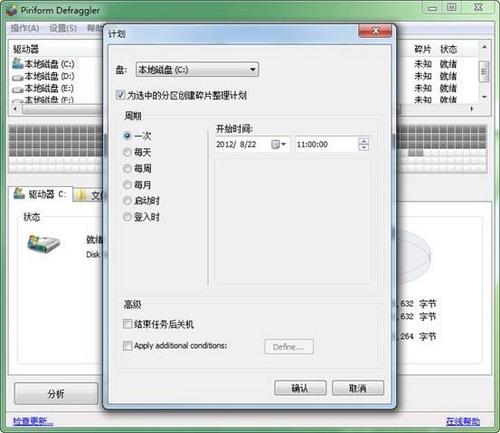
Task: Click the folder icon on the file list tab
Action: click(81, 195)
